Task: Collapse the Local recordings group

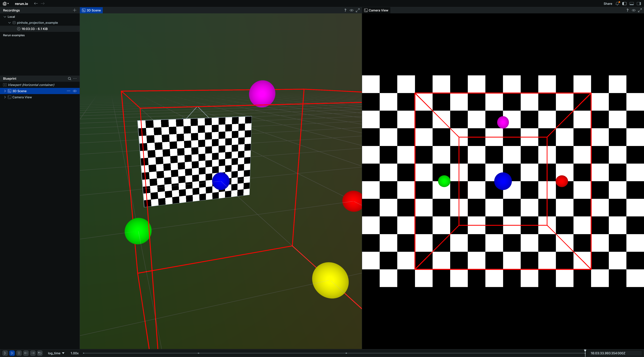Action: [x=5, y=17]
